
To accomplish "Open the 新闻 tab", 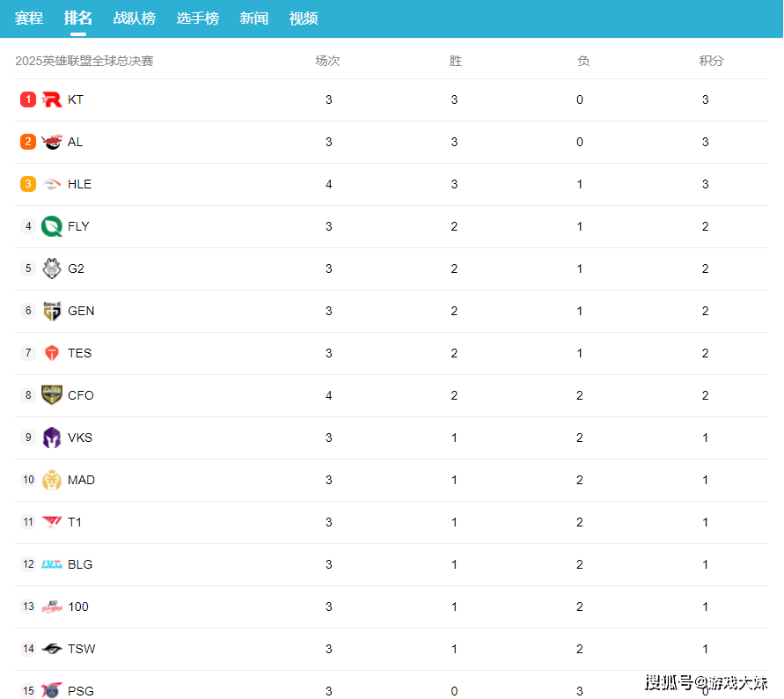I will coord(254,18).
